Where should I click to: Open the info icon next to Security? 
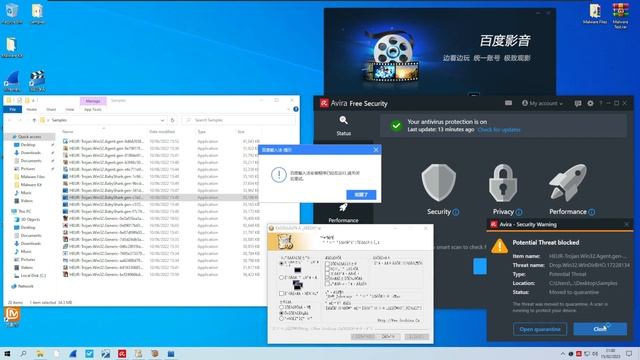tap(456, 212)
